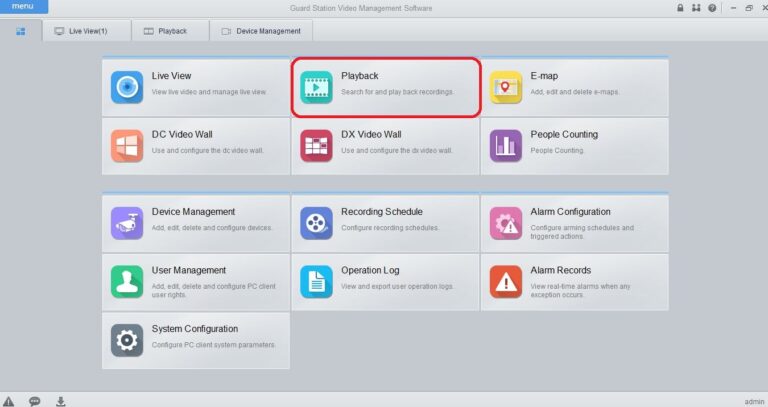The width and height of the screenshot is (768, 407).
Task: Open Alarm Configuration settings
Action: (575, 223)
